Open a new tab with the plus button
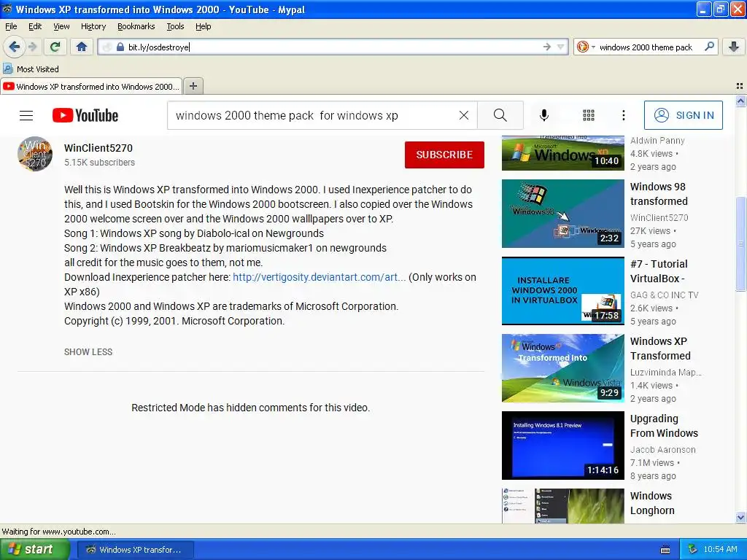 tap(193, 86)
